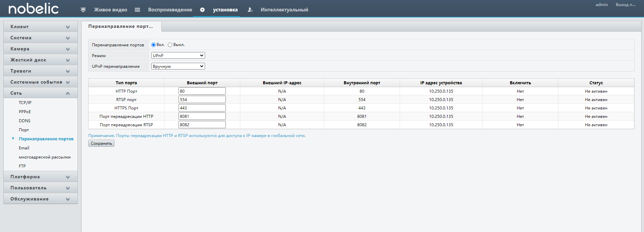644x232 pixels.
Task: Click the HTTPS Порт row label
Action: click(x=126, y=108)
